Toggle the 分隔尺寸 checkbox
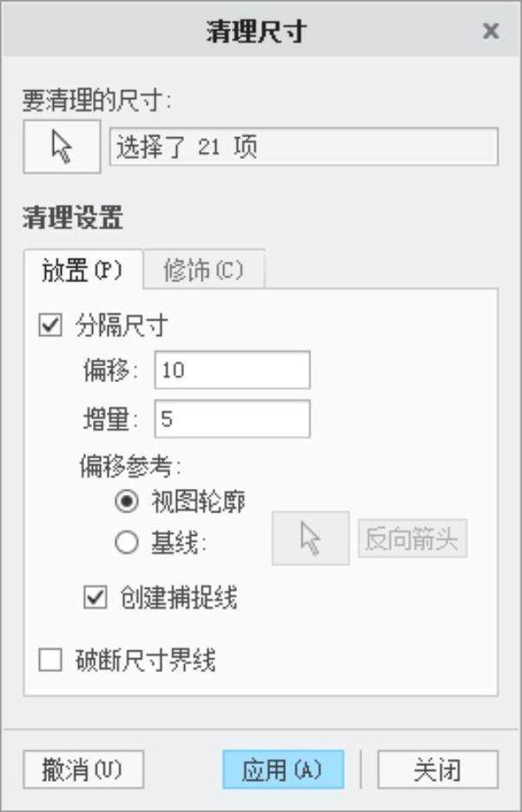This screenshot has height=812, width=522. point(52,327)
